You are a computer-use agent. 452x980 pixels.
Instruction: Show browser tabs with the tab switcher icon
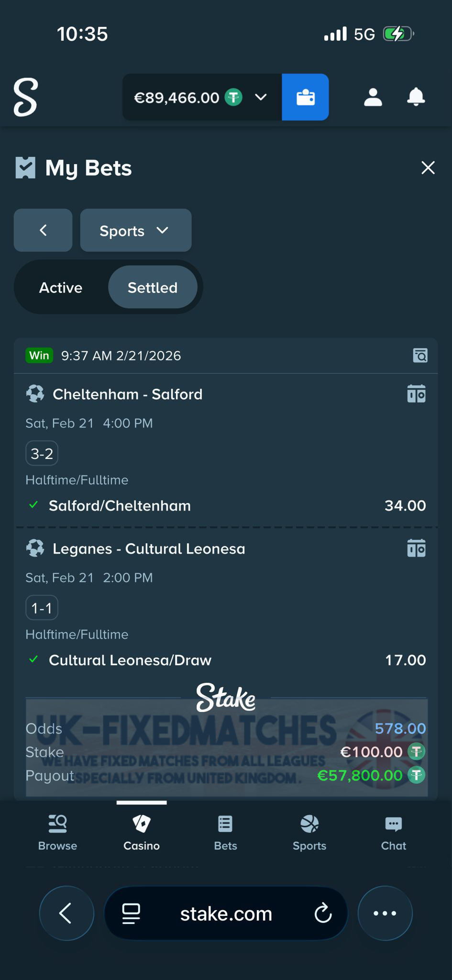pyautogui.click(x=130, y=913)
